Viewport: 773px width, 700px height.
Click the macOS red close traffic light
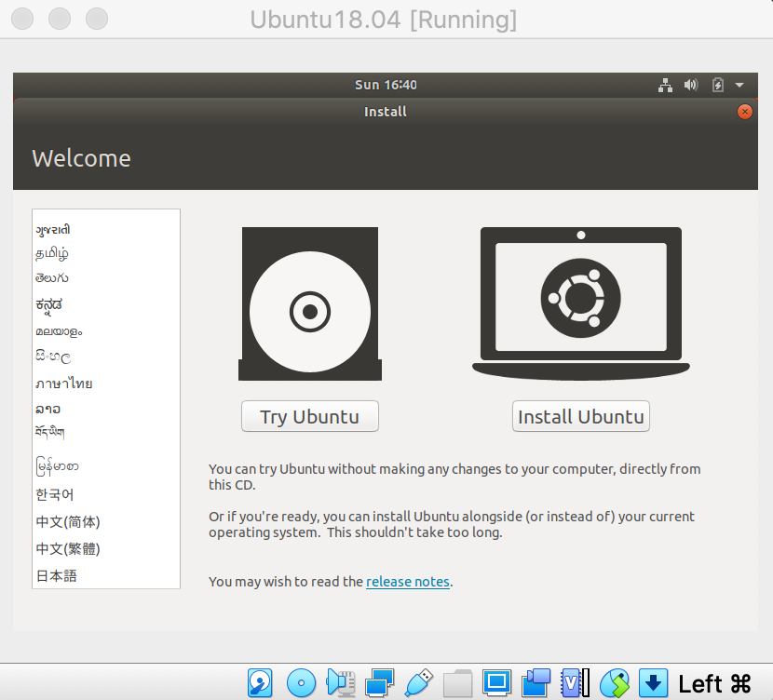[22, 19]
